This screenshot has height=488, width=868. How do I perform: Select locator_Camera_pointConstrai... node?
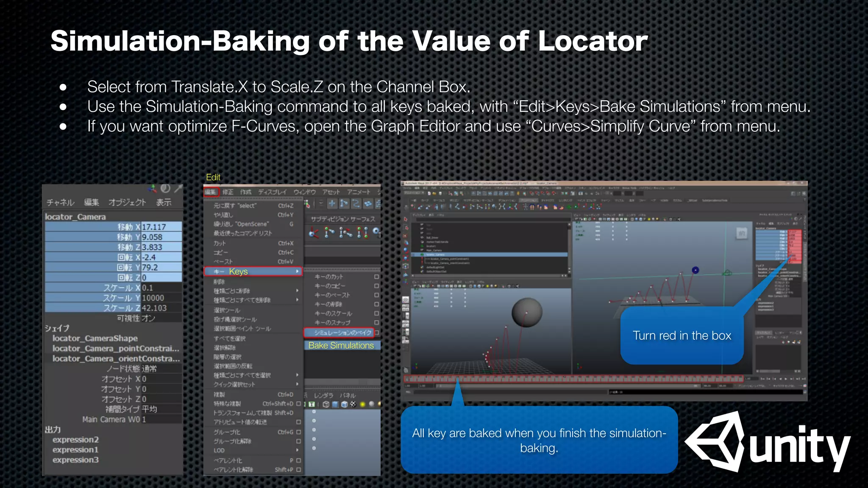tap(116, 349)
